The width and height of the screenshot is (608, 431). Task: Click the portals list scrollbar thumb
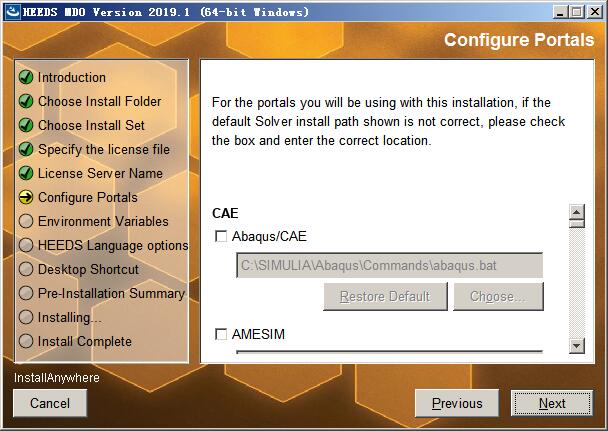pos(577,224)
